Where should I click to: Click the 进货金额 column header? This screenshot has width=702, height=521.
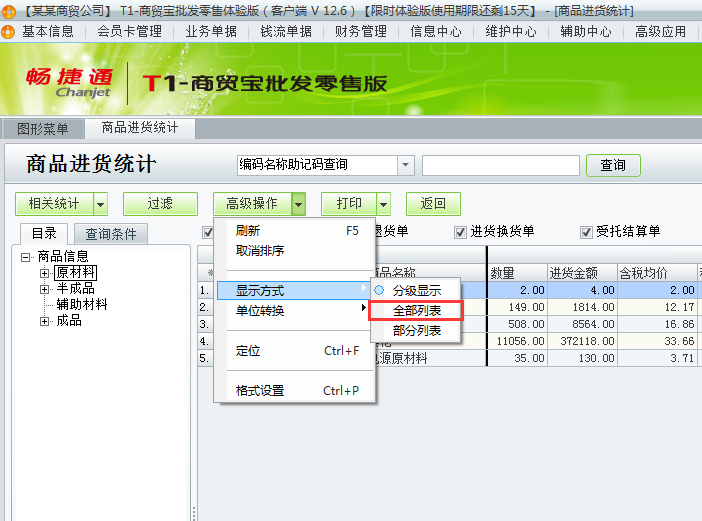[582, 273]
